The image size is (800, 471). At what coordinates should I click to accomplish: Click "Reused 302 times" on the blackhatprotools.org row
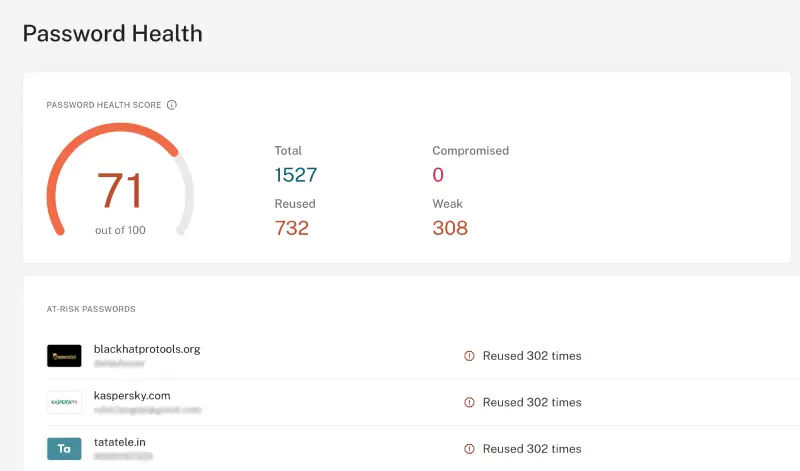pos(532,356)
